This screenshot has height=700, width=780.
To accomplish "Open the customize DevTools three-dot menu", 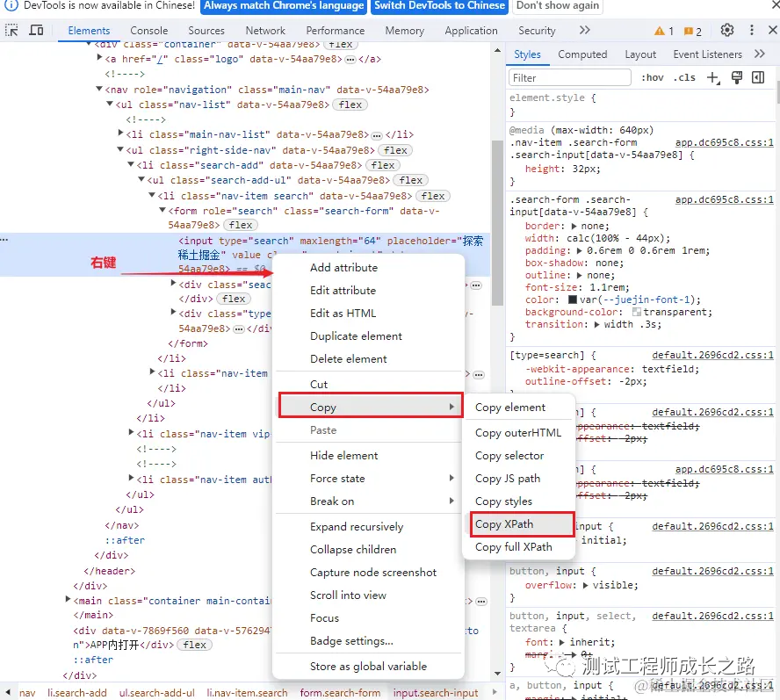I will (753, 30).
